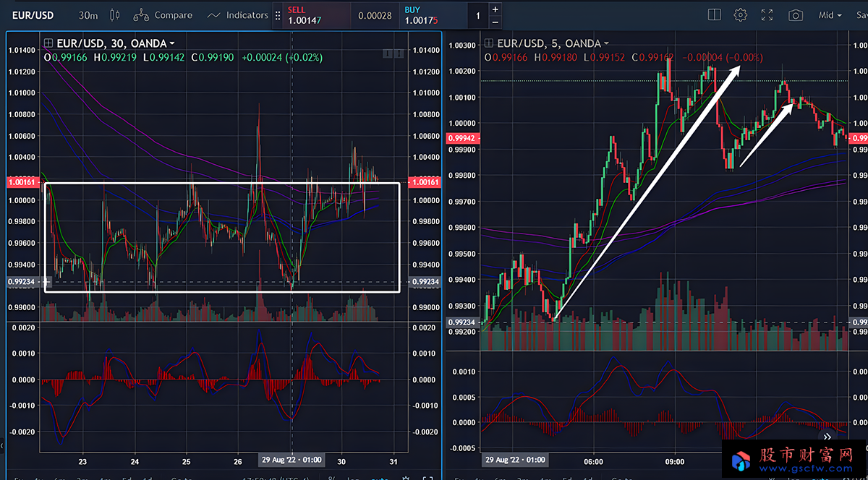Click 06:00 on 5-minute time axis
Viewport: 868px width, 480px height.
click(x=593, y=460)
